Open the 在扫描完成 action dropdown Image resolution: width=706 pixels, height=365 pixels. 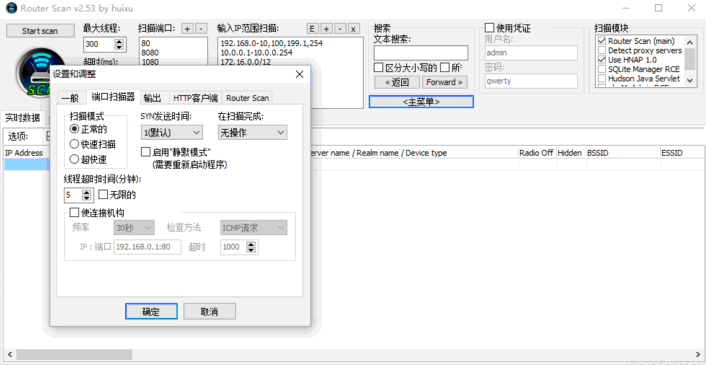[252, 132]
